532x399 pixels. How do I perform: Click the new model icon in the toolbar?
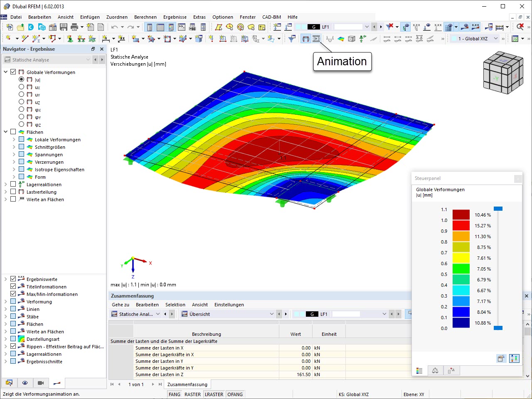[10, 27]
